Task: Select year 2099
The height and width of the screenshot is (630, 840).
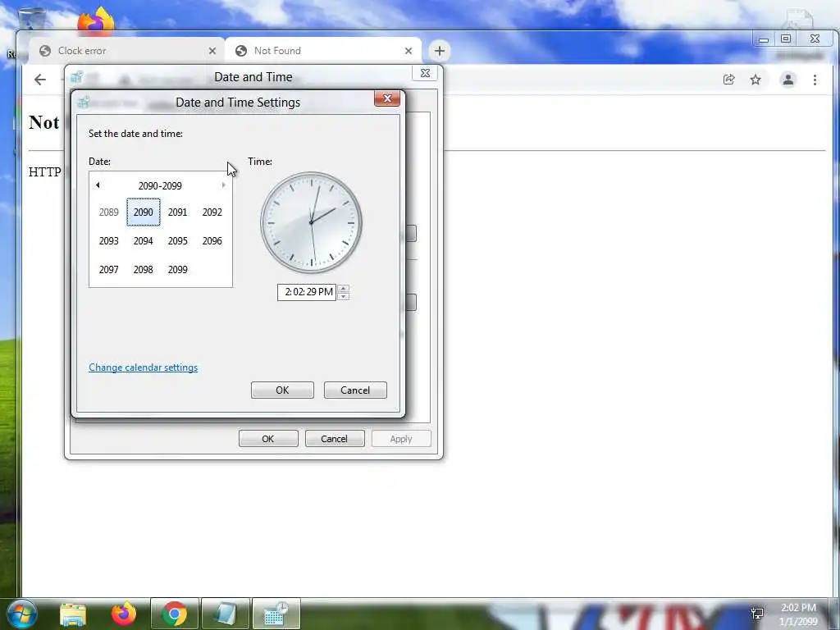Action: tap(178, 270)
